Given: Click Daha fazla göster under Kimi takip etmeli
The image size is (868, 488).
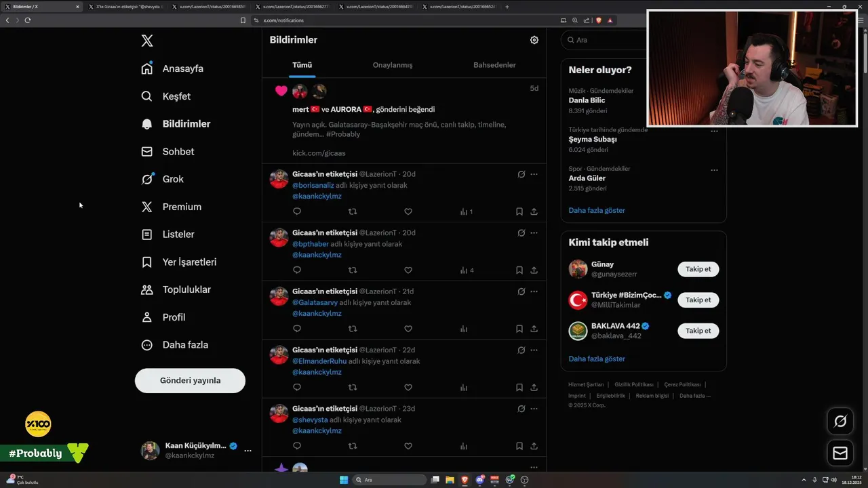Looking at the screenshot, I should [597, 359].
